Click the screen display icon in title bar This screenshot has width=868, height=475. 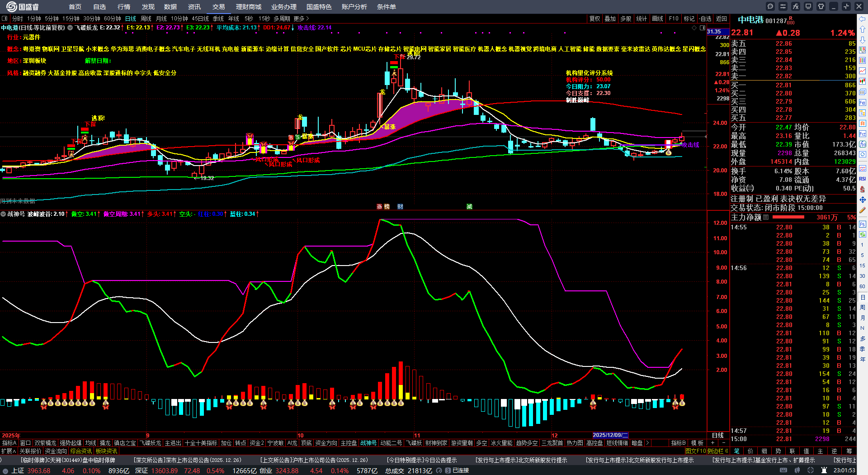(x=808, y=6)
